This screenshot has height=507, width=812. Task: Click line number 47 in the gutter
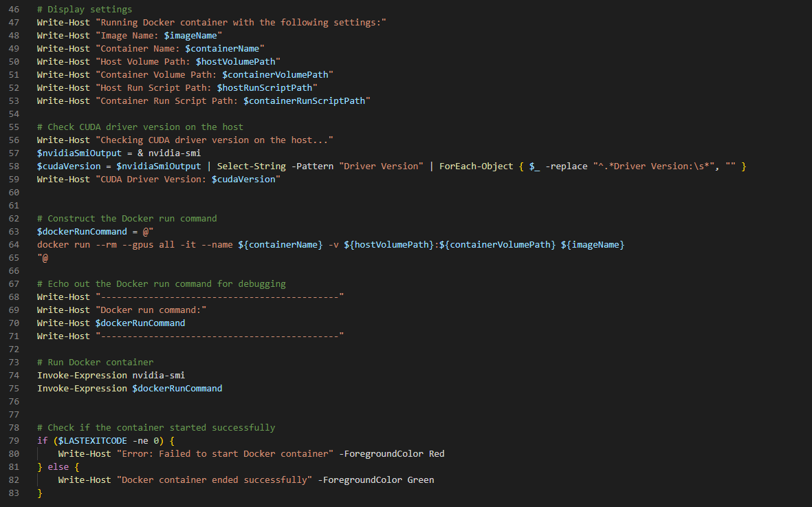pos(14,22)
